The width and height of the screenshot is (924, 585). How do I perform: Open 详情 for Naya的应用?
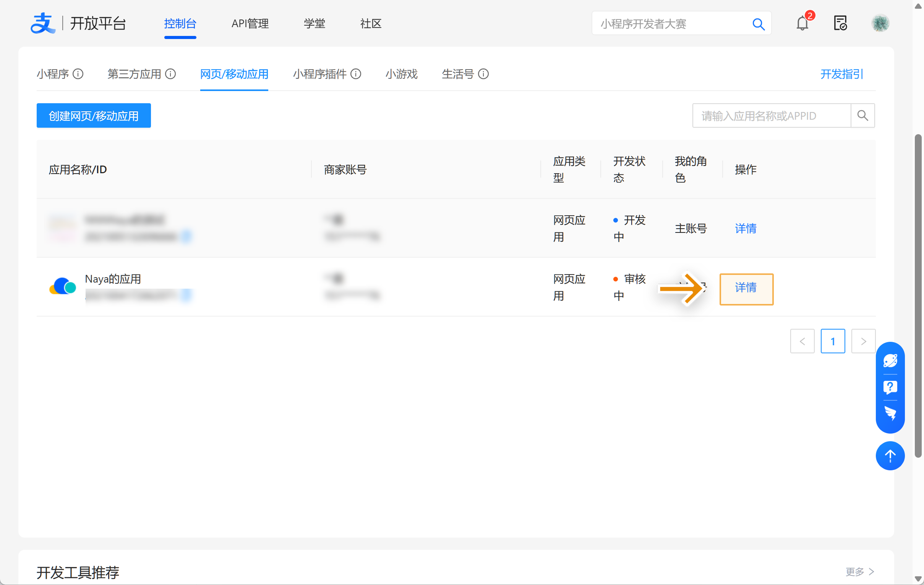tap(746, 288)
